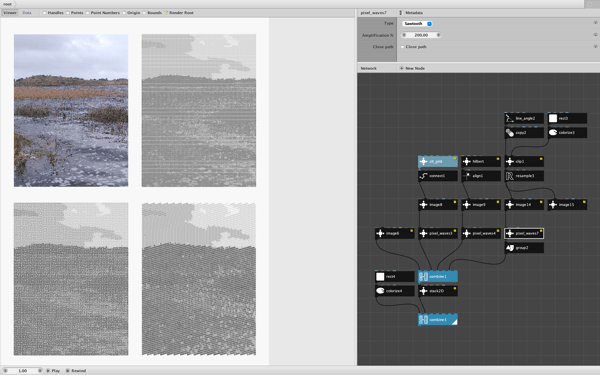Viewport: 600px width, 375px height.
Task: Enable the Origin checkbox
Action: coord(124,13)
